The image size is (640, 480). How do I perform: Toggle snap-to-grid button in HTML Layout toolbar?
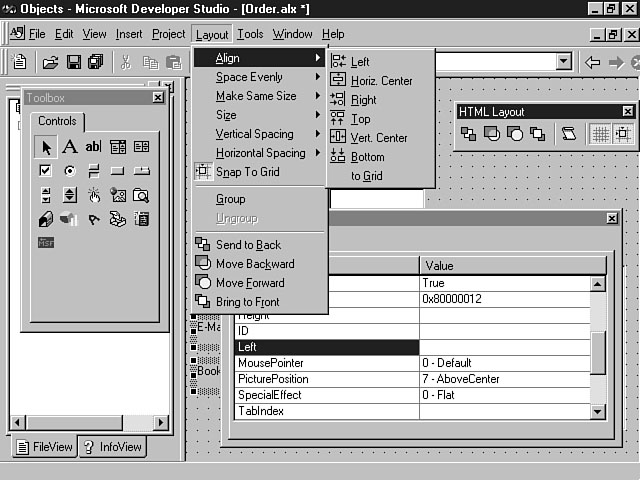click(x=623, y=134)
